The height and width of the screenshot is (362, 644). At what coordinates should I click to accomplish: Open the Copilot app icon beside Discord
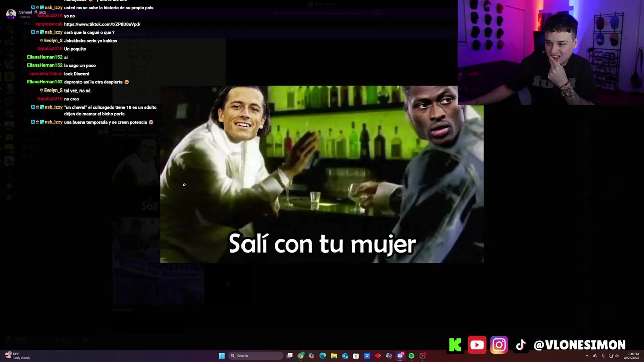point(389,356)
